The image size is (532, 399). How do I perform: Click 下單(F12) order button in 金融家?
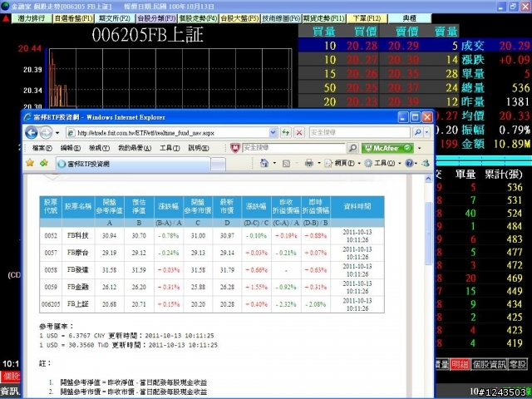pyautogui.click(x=367, y=18)
